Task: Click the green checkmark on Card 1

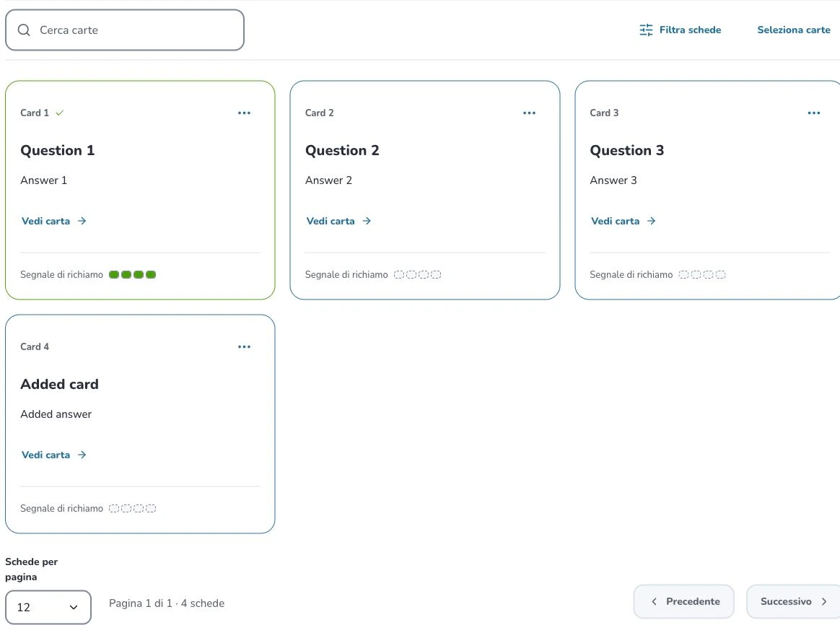Action: (x=59, y=113)
